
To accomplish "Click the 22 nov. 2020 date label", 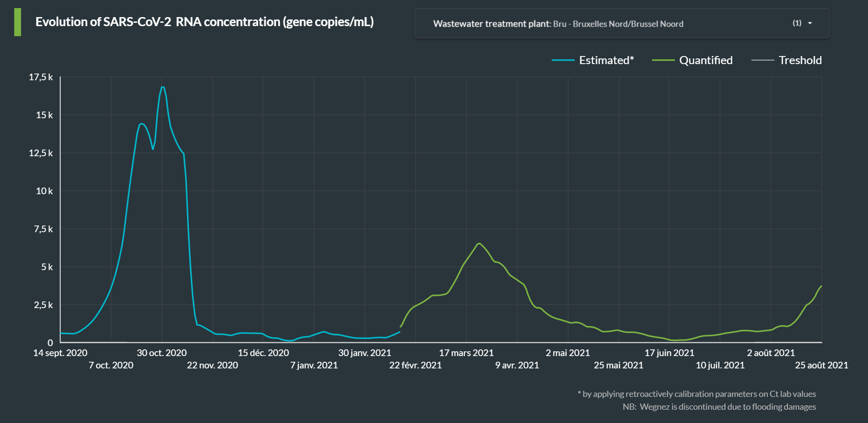I will click(213, 365).
